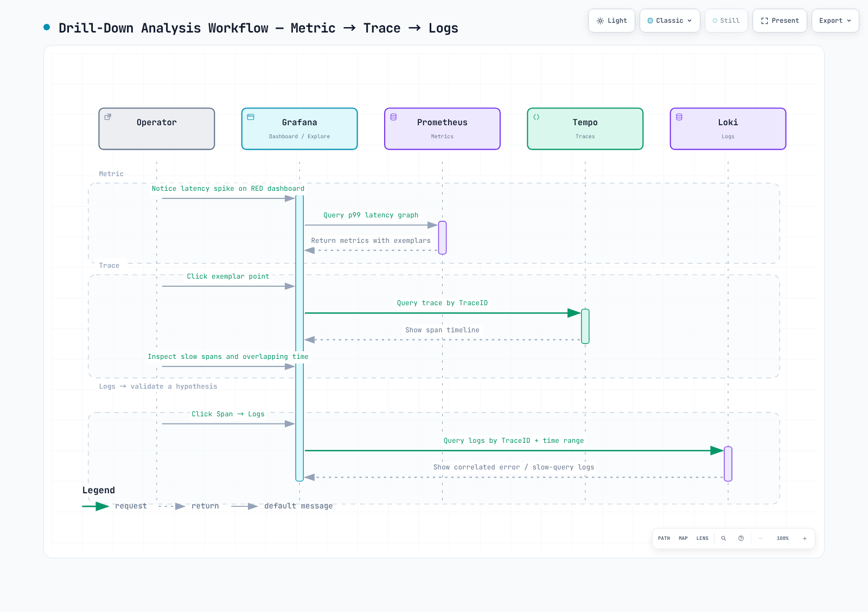This screenshot has height=612, width=868.
Task: Toggle the Light theme button
Action: tap(611, 21)
